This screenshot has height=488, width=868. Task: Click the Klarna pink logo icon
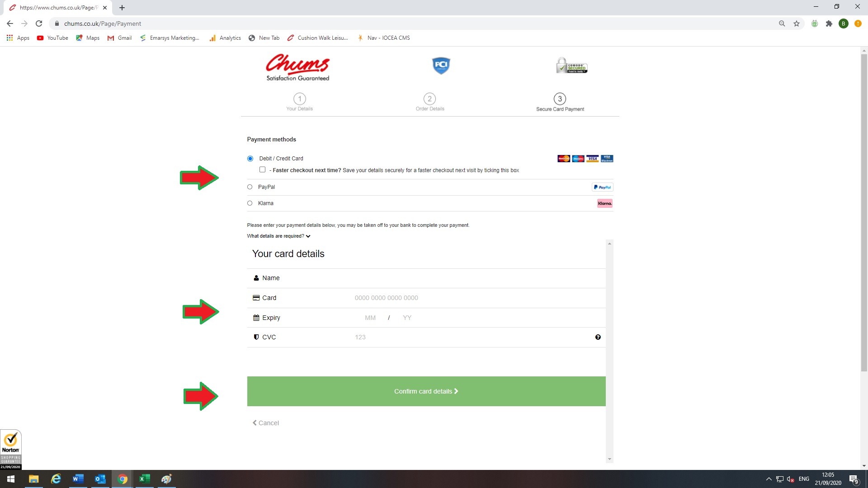point(604,203)
